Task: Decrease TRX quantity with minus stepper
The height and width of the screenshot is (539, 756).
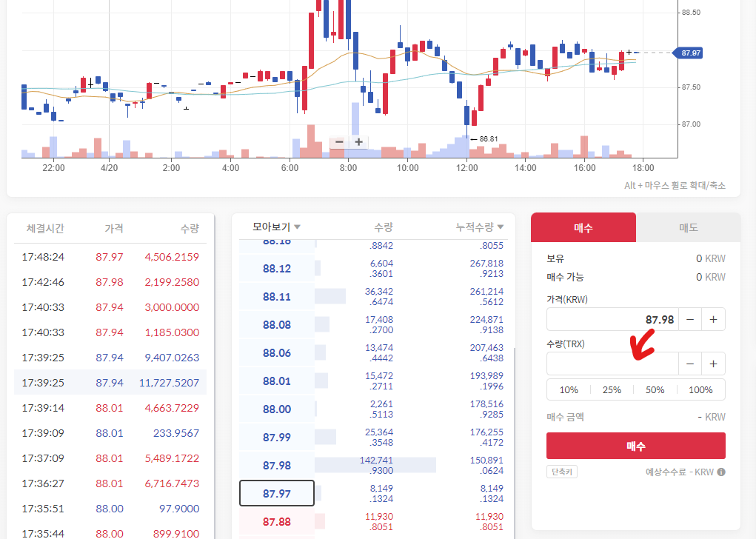Action: pyautogui.click(x=690, y=364)
